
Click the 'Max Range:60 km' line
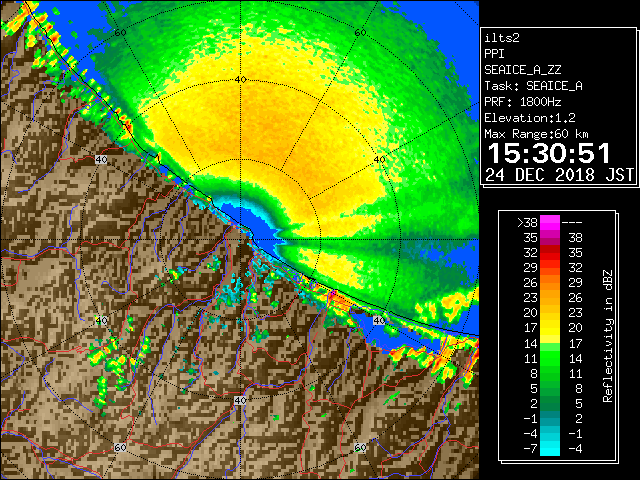coord(536,134)
